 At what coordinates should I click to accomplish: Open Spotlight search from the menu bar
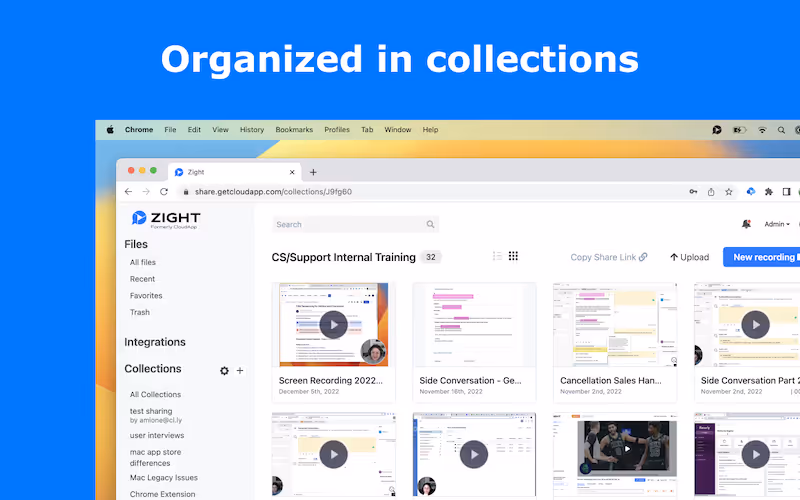pos(781,130)
